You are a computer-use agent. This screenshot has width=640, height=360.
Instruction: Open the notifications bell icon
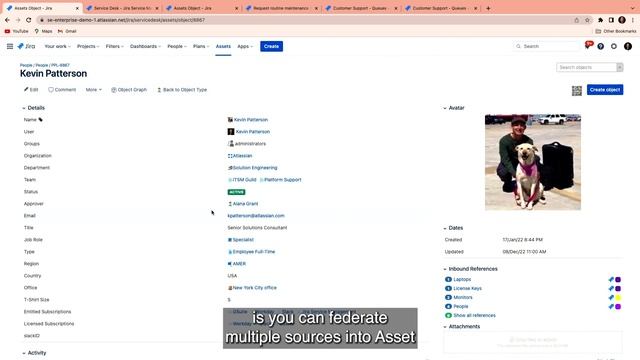pyautogui.click(x=588, y=46)
